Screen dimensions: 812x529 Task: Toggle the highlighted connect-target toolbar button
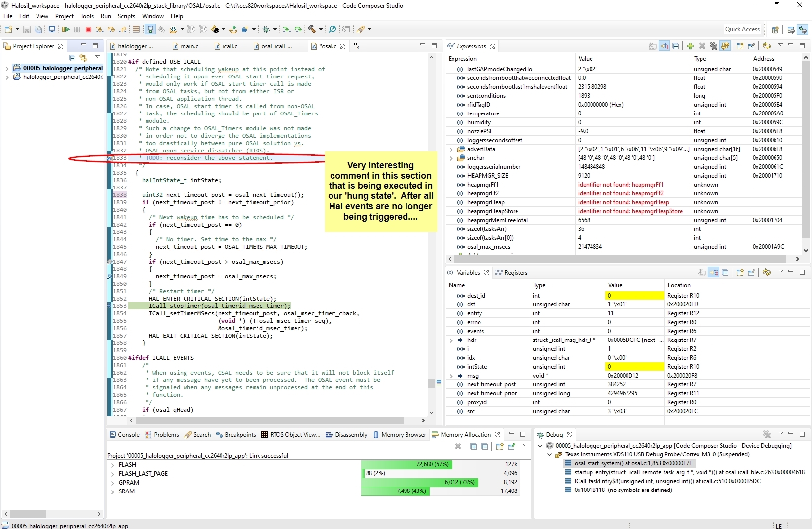[150, 30]
